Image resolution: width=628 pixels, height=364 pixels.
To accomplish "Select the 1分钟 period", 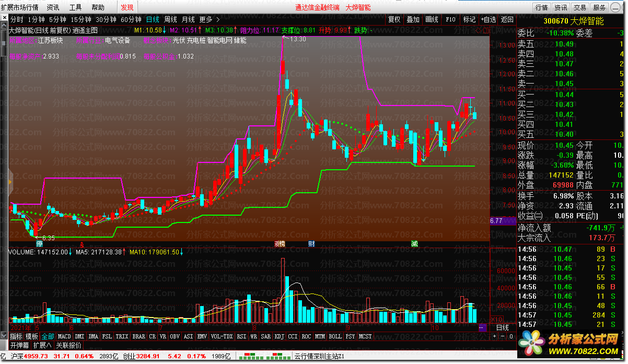I will point(36,19).
